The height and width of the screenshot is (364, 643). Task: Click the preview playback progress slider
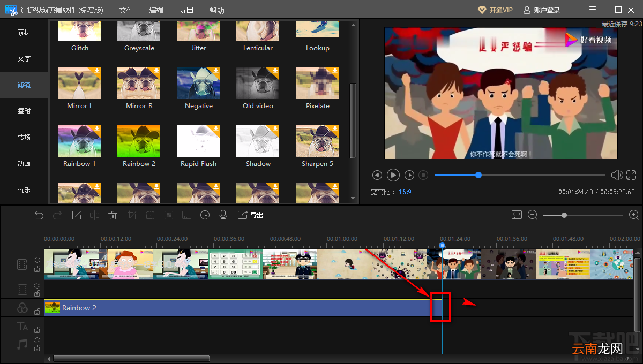pyautogui.click(x=519, y=175)
